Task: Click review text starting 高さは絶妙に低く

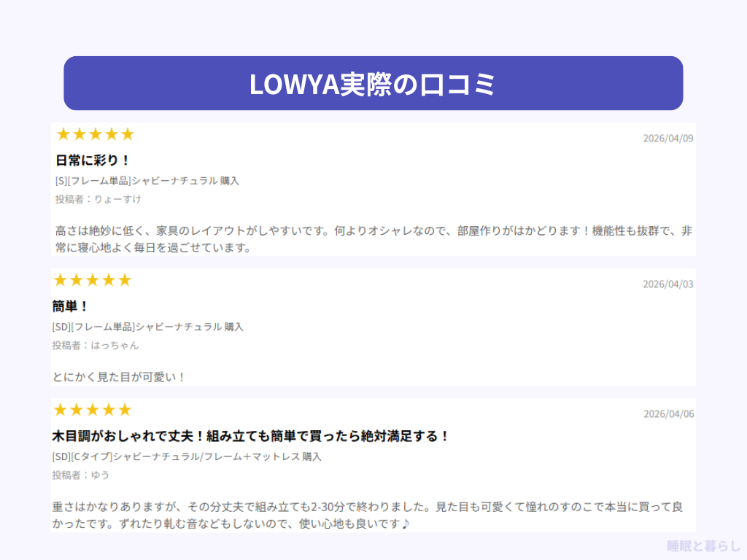Action: pos(373,239)
